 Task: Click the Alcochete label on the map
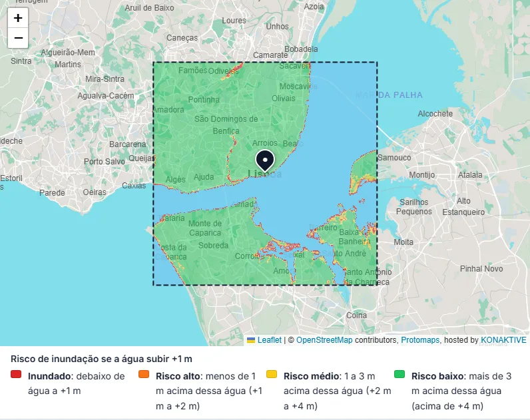pyautogui.click(x=435, y=114)
